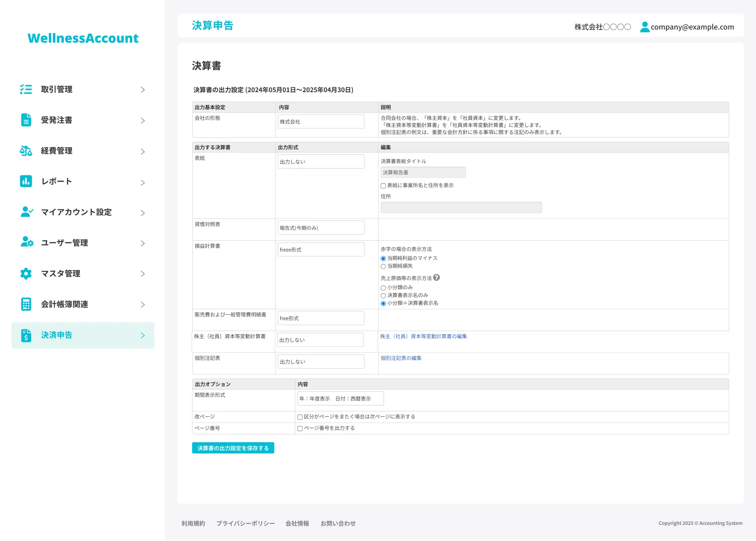Click the 会計帳簿関連 calculator icon
Viewport: 756px width, 541px height.
point(26,304)
